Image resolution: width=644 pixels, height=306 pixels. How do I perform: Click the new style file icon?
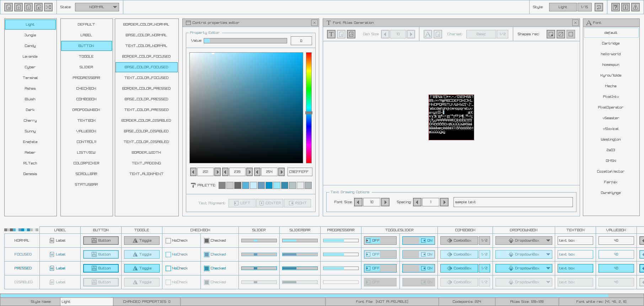(x=9, y=7)
